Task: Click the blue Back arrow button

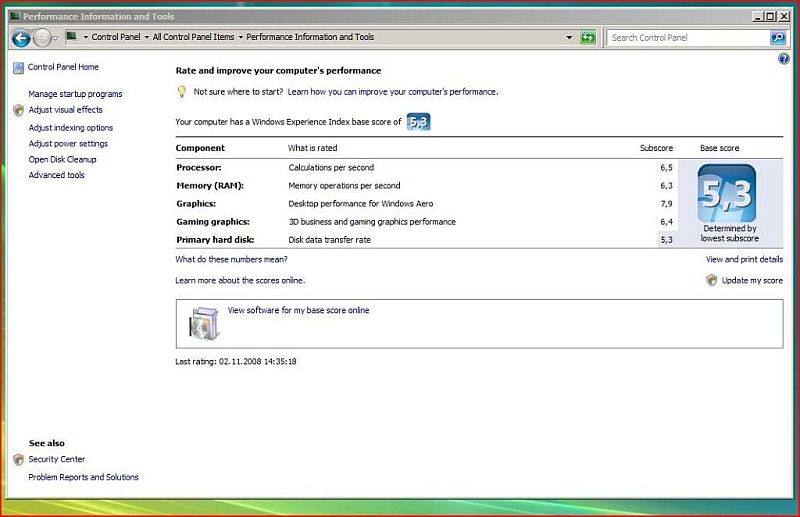Action: coord(21,38)
